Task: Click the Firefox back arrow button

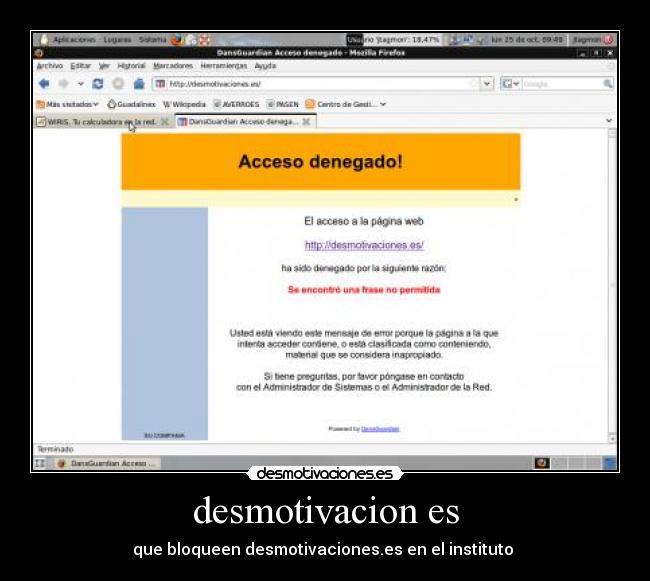Action: tap(44, 84)
